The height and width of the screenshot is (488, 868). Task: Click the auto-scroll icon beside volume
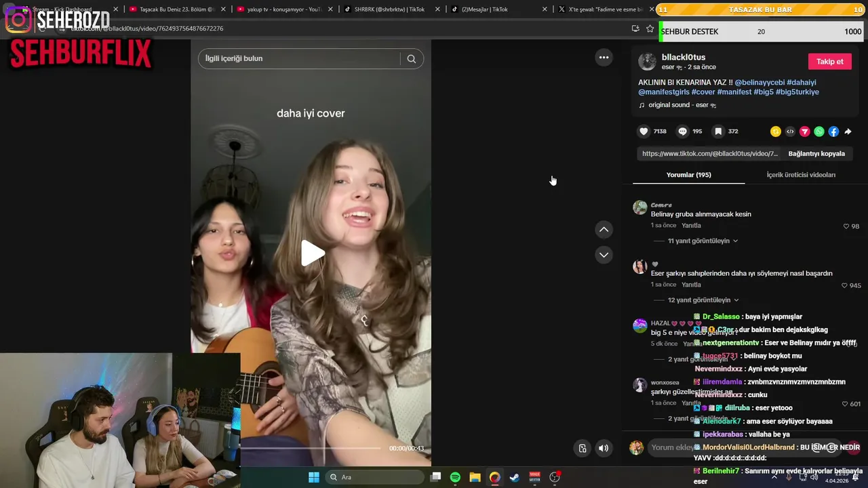pos(582,448)
